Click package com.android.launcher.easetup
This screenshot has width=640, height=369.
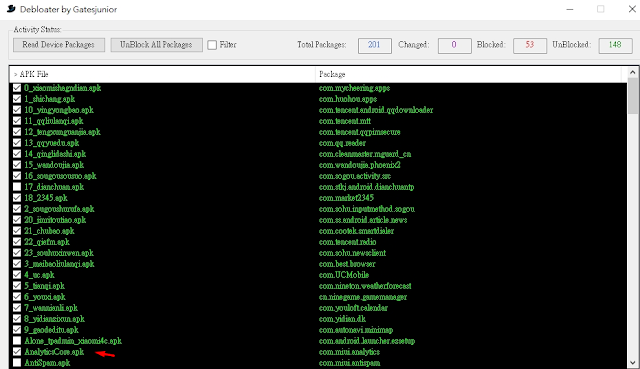tap(367, 340)
